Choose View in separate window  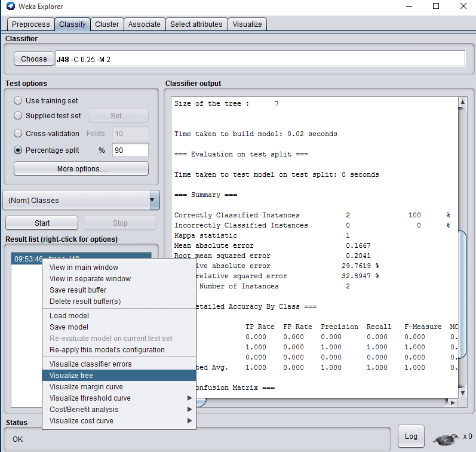119,279
